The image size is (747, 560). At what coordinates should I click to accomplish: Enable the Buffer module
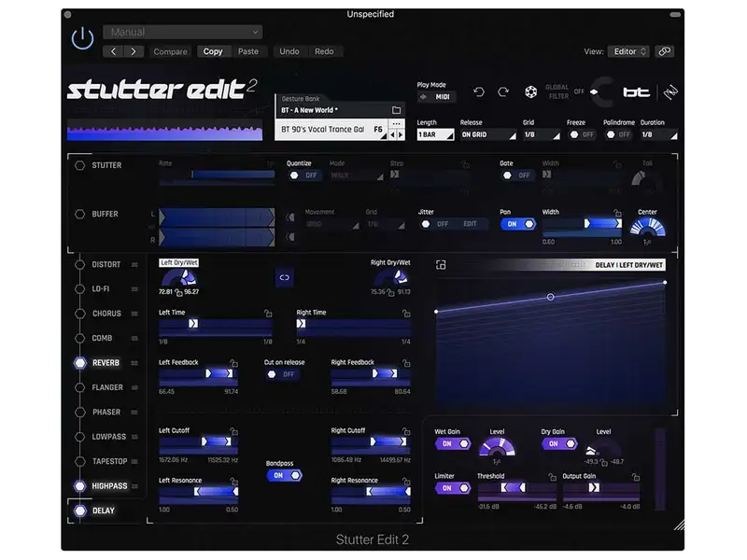(79, 215)
